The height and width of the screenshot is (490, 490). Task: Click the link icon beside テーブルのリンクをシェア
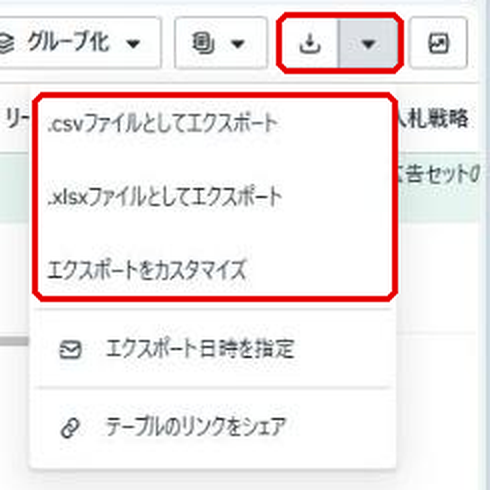[x=70, y=428]
